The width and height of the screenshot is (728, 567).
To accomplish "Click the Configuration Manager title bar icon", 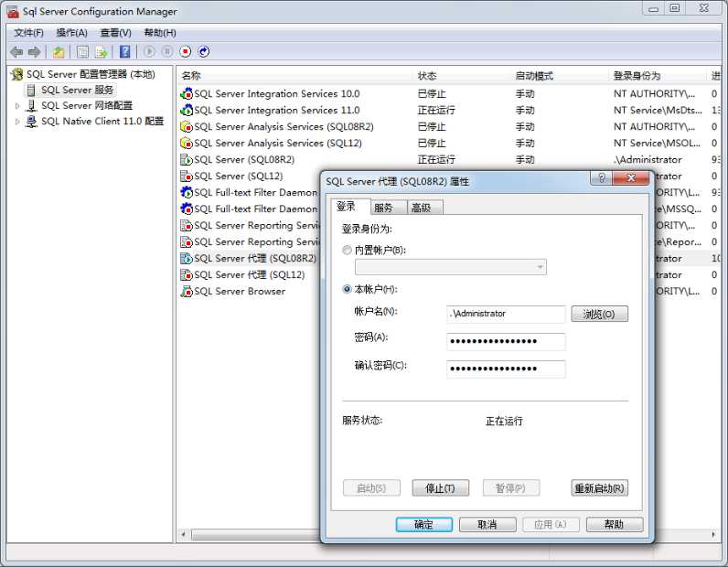I will coord(13,12).
